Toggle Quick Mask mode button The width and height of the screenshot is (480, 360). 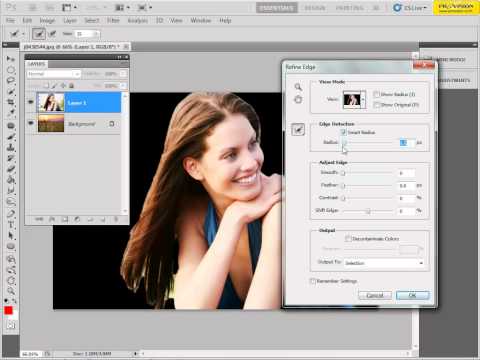click(11, 325)
